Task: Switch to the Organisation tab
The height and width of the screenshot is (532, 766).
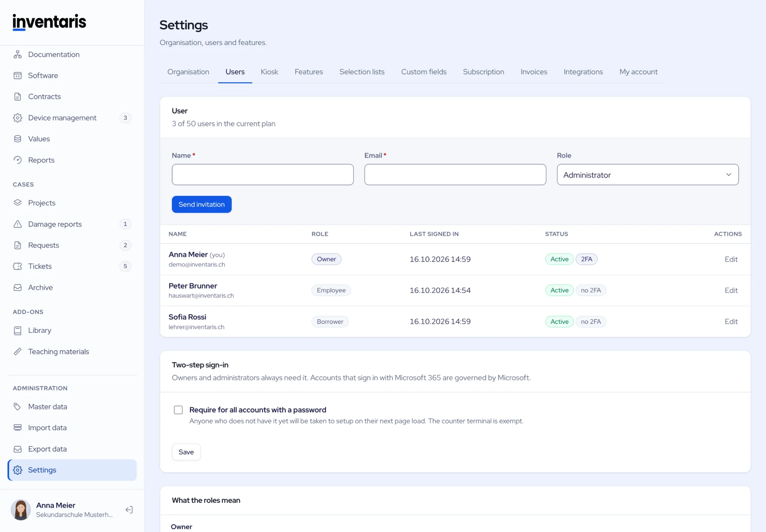Action: 188,72
